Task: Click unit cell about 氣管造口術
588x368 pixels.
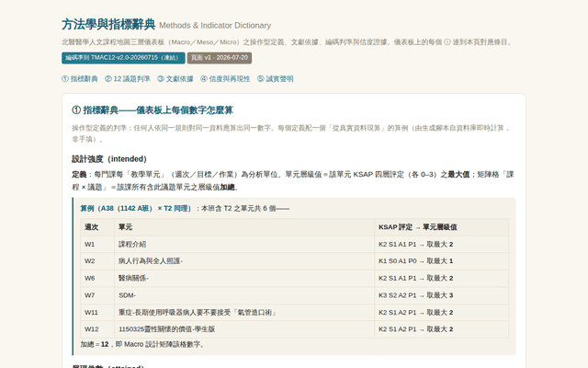Action: pyautogui.click(x=244, y=313)
